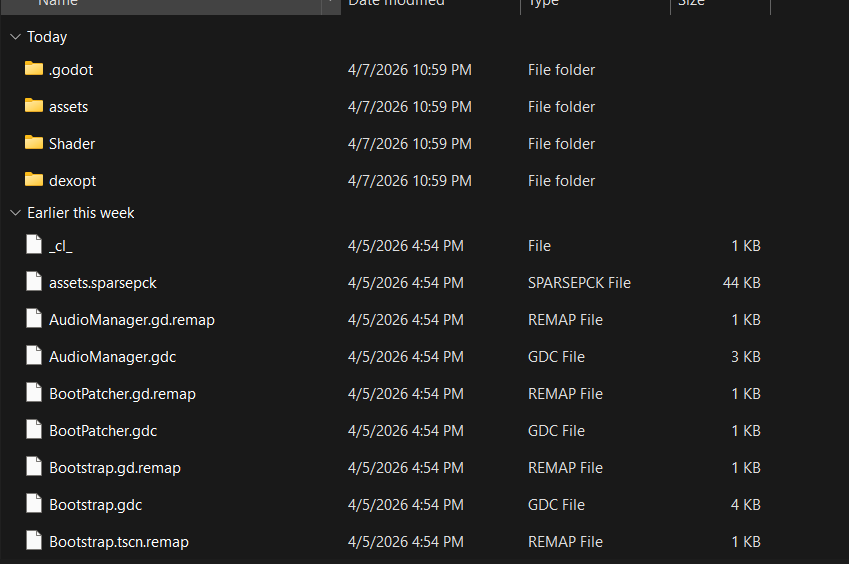Click the 1 KB size of BootPatcher.gd.remap

746,394
